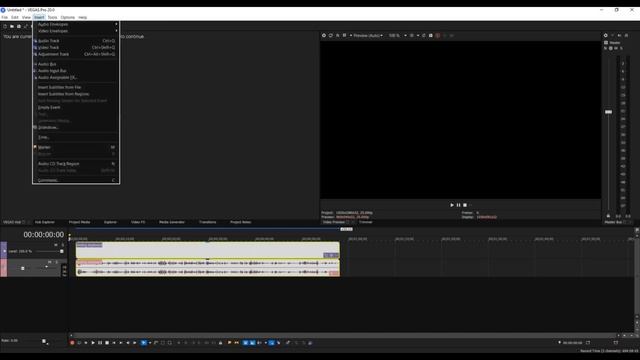The height and width of the screenshot is (360, 640).
Task: Choose Audio Track from Insert menu
Action: click(x=76, y=41)
